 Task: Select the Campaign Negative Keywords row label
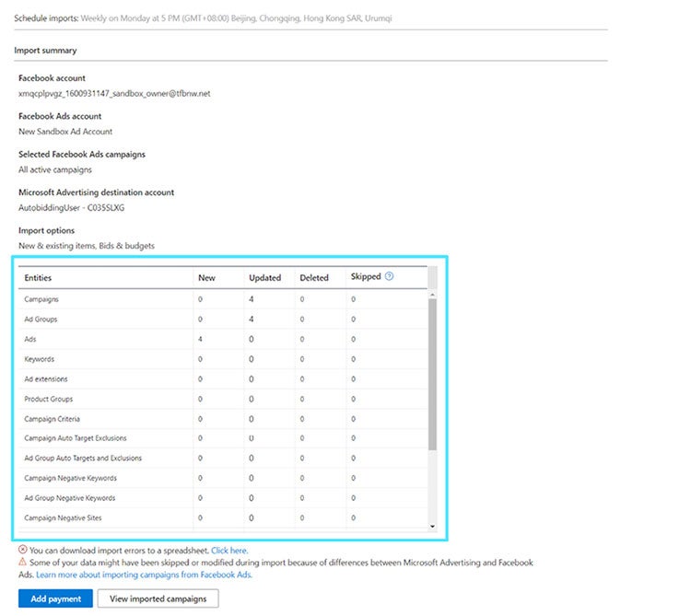coord(71,478)
